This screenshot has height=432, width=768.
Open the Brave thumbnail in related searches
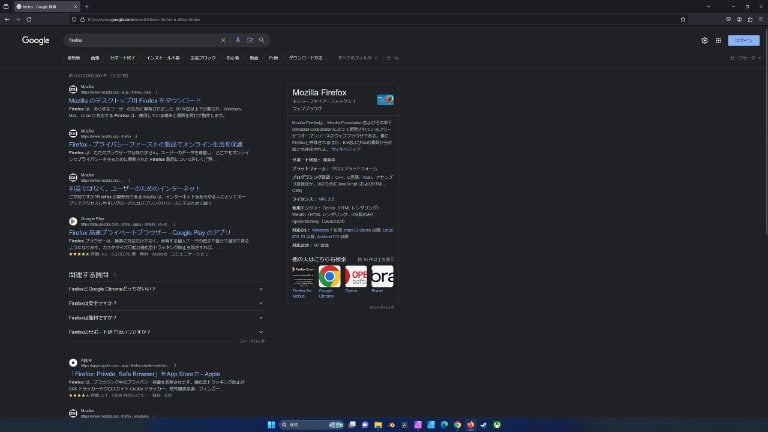pos(382,276)
